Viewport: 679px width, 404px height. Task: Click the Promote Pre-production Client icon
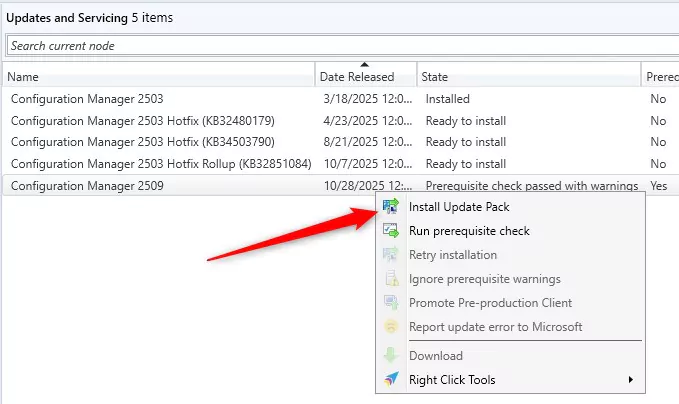(x=391, y=302)
